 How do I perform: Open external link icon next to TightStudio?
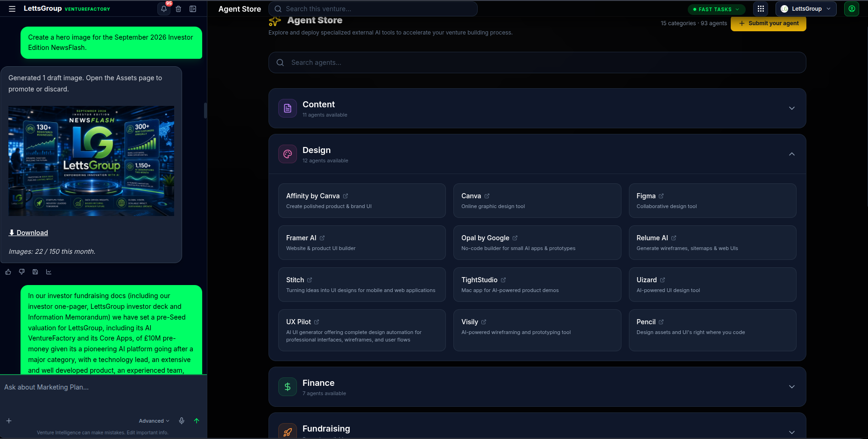[x=503, y=280]
